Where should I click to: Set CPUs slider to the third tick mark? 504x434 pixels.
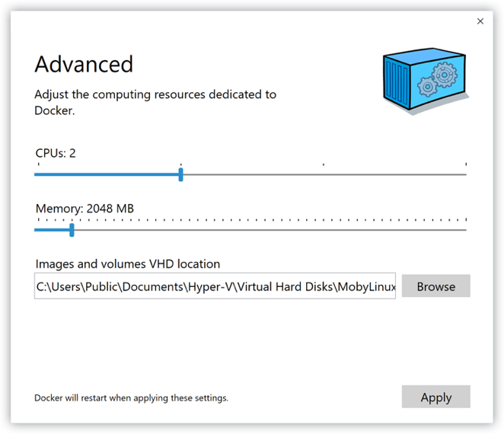(324, 174)
